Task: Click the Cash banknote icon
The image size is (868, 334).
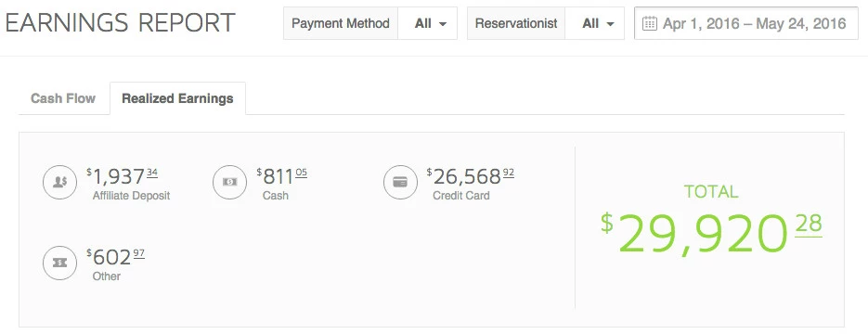Action: click(x=229, y=182)
